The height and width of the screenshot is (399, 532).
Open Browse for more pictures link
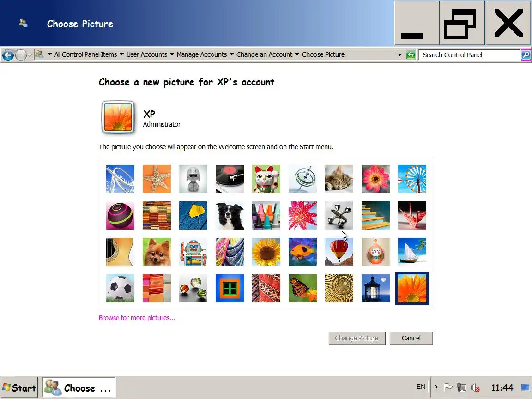click(137, 318)
